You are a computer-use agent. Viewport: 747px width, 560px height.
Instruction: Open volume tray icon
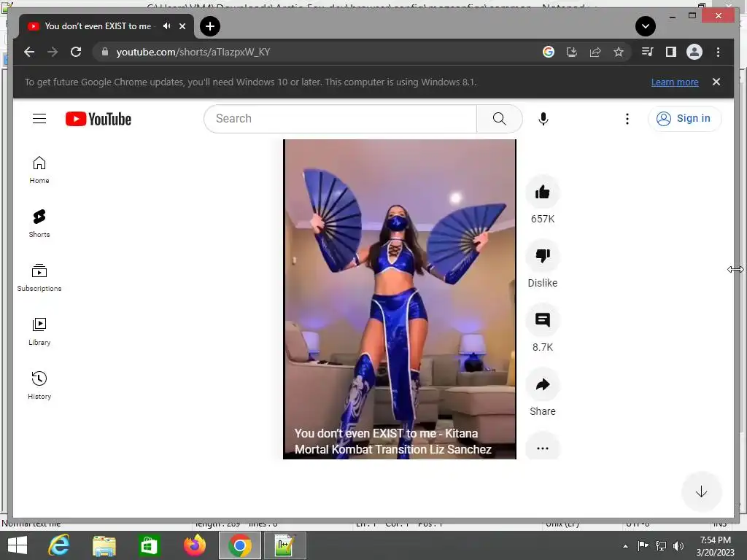tap(678, 545)
